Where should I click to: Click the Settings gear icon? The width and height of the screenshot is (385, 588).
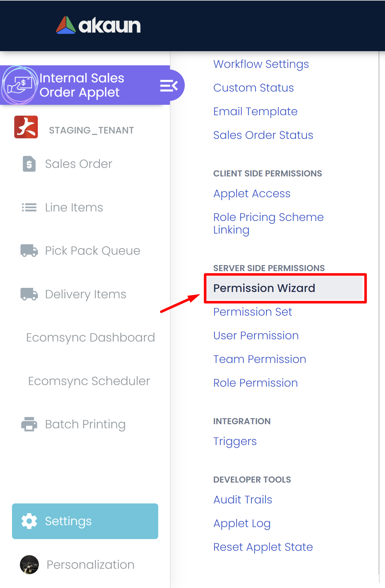[29, 521]
